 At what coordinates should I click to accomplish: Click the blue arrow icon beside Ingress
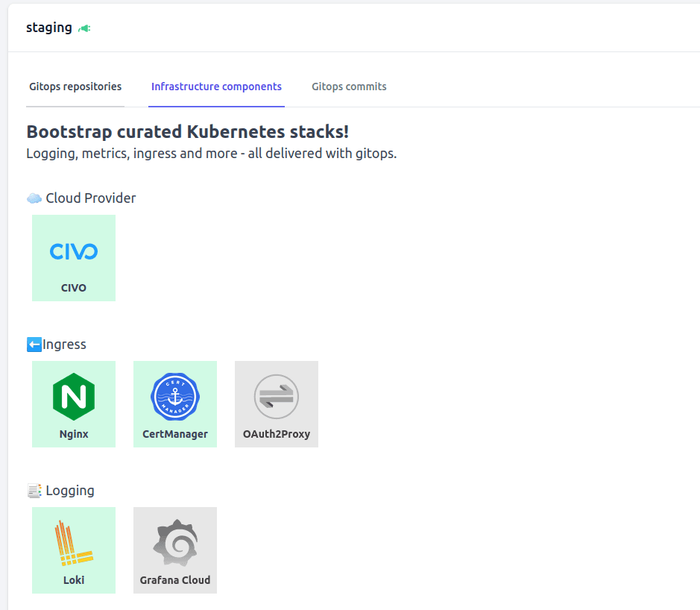[34, 345]
